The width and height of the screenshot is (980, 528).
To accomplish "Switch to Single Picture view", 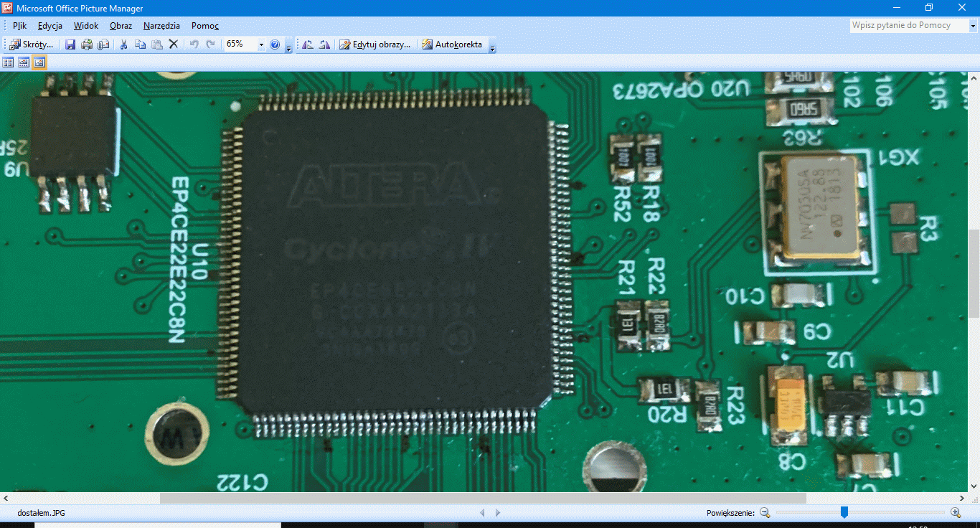I will (x=39, y=62).
